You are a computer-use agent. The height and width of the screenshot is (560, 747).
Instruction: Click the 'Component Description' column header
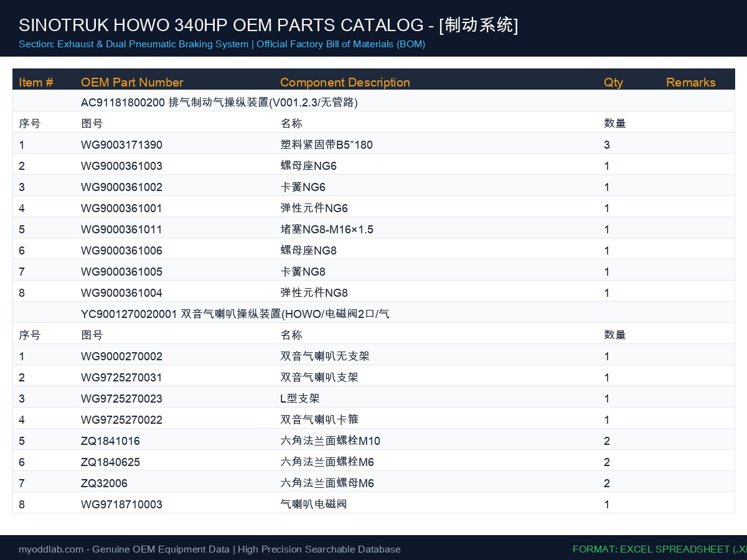[345, 82]
